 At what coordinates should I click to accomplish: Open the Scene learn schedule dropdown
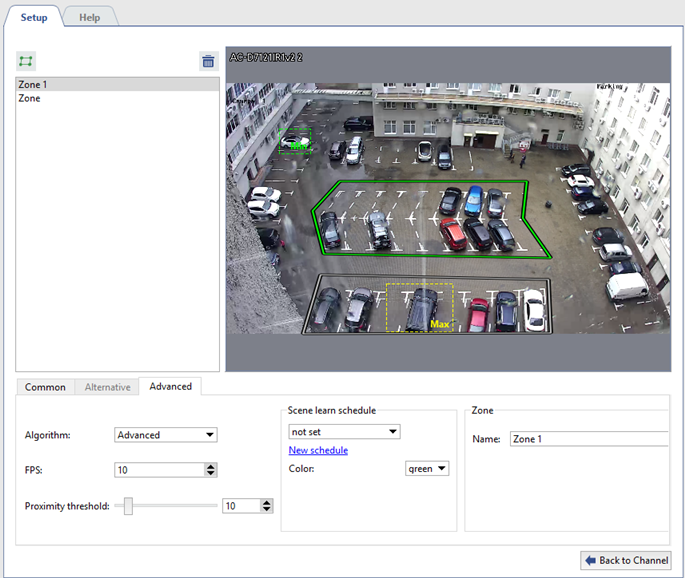pyautogui.click(x=344, y=432)
